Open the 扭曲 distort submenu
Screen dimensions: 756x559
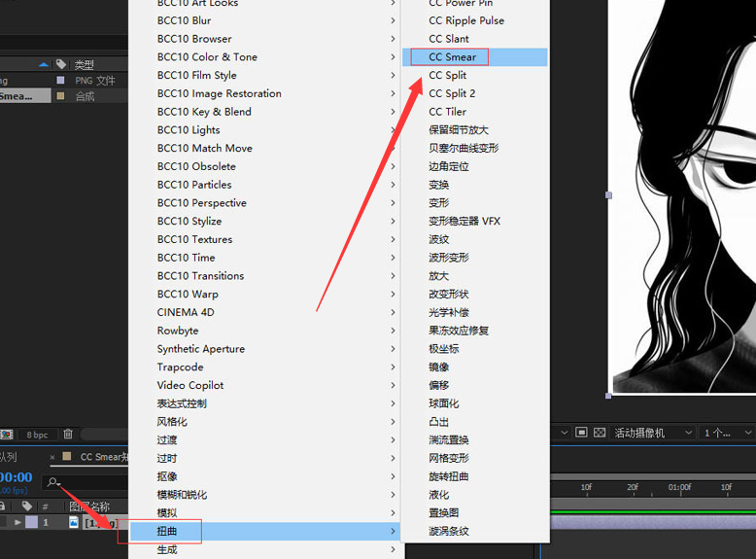click(264, 531)
